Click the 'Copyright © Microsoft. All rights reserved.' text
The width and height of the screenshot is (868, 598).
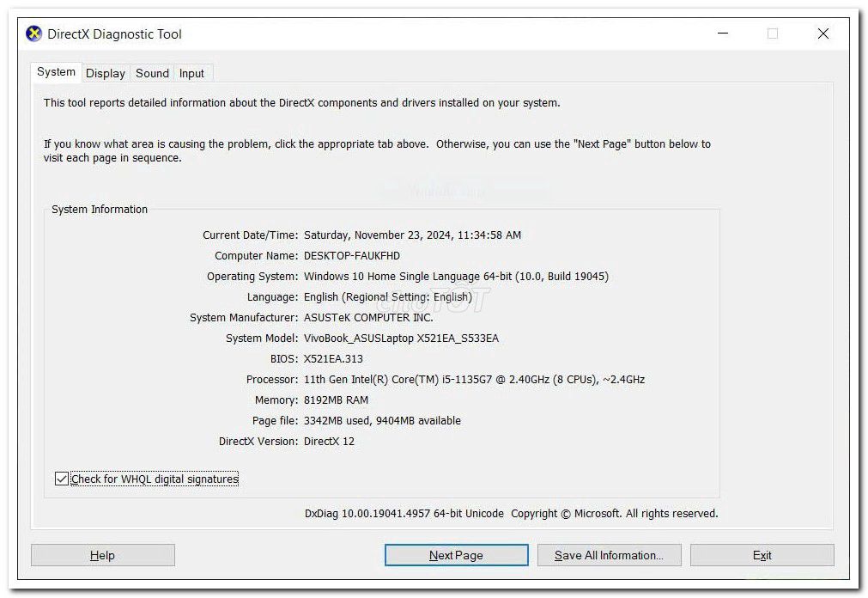[x=615, y=514]
